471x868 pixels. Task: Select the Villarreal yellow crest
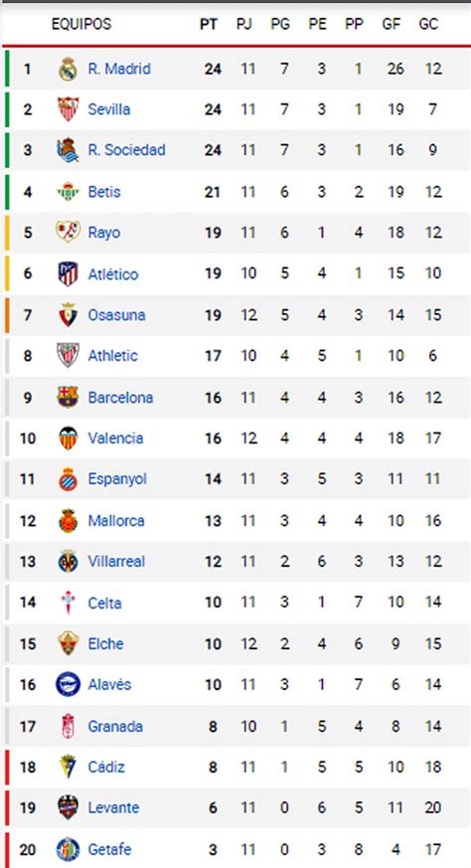[x=69, y=562]
